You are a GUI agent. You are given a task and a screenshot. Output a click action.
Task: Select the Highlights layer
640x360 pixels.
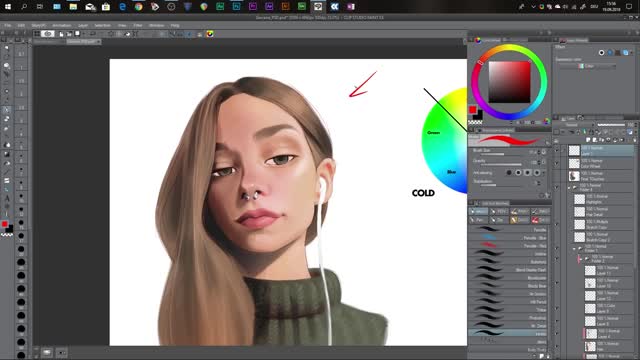602,199
